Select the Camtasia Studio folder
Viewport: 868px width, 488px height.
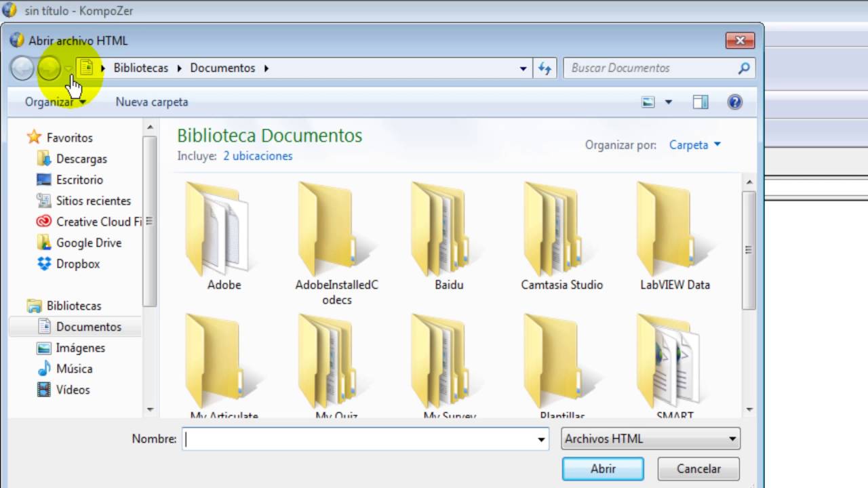point(561,236)
